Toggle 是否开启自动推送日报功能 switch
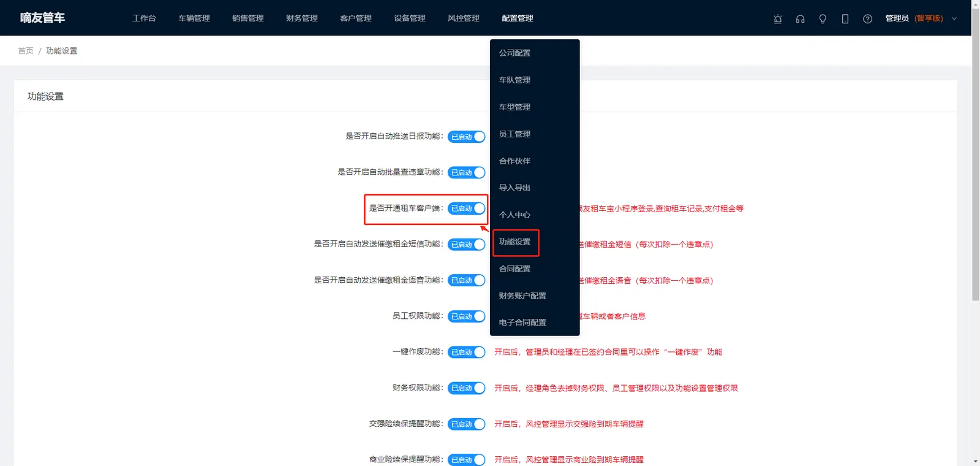Image resolution: width=980 pixels, height=466 pixels. tap(467, 137)
